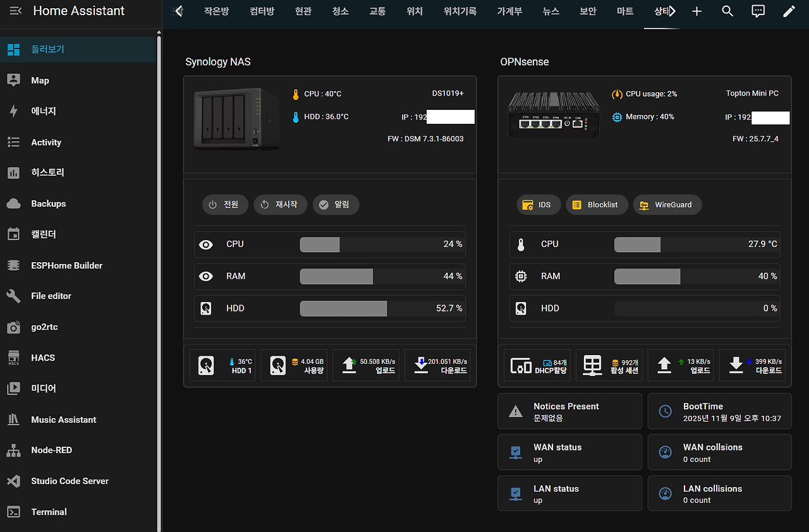Open the Terminal add-on
The width and height of the screenshot is (809, 532).
78,512
